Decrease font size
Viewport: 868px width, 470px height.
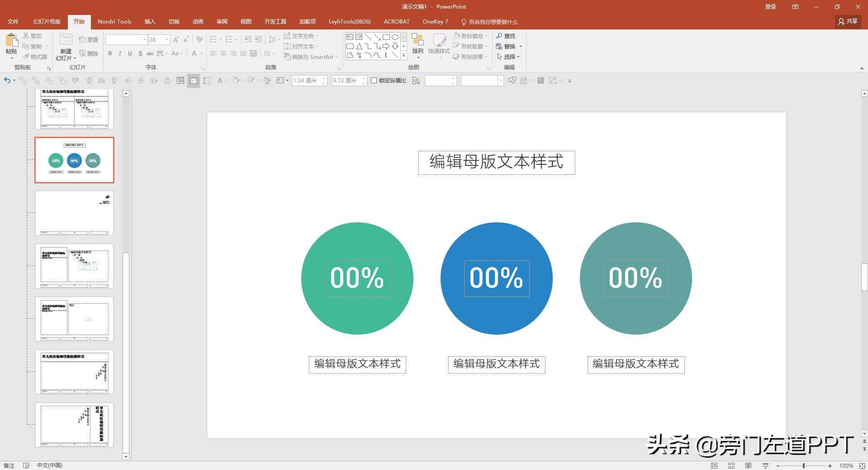186,40
